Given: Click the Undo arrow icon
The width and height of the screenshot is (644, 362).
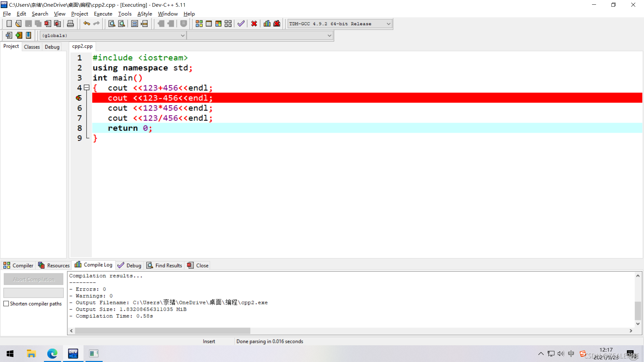Looking at the screenshot, I should (87, 24).
